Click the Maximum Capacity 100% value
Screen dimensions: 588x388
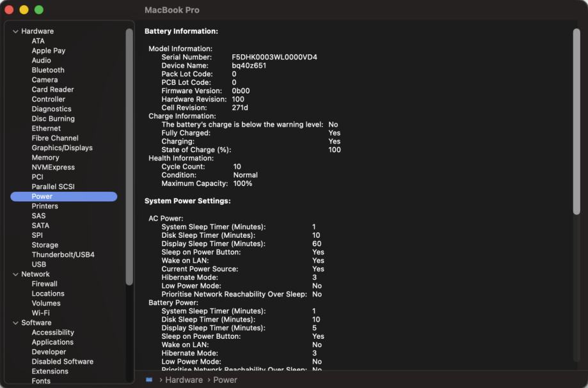coord(242,183)
